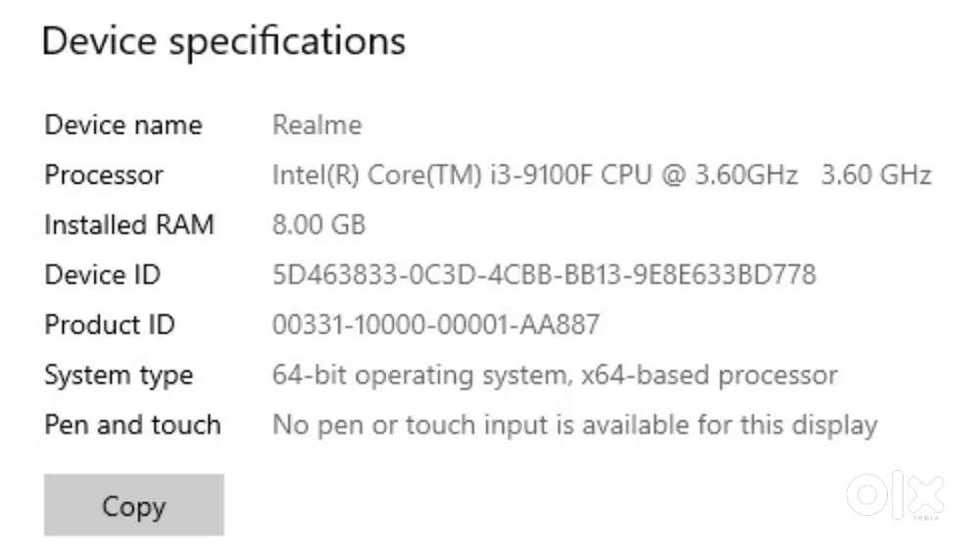Click the Device ID value starting 5D463833
The height and width of the screenshot is (556, 980).
click(544, 275)
